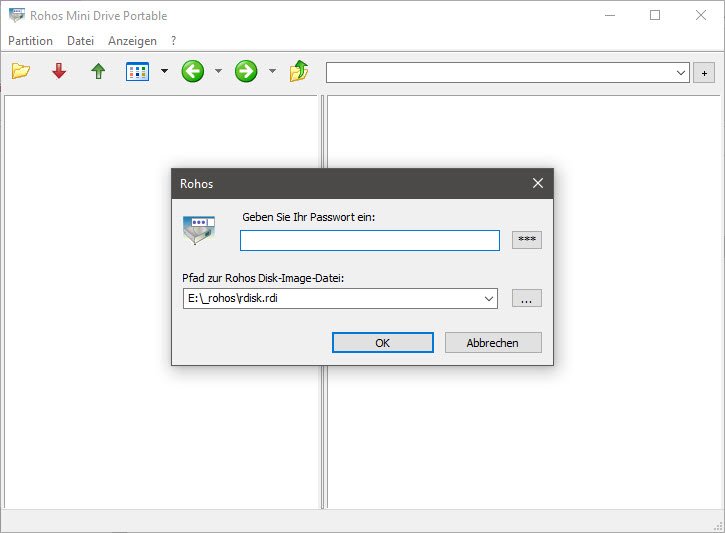The image size is (725, 533).
Task: Expand forward history dropdown arrow
Action: click(272, 71)
